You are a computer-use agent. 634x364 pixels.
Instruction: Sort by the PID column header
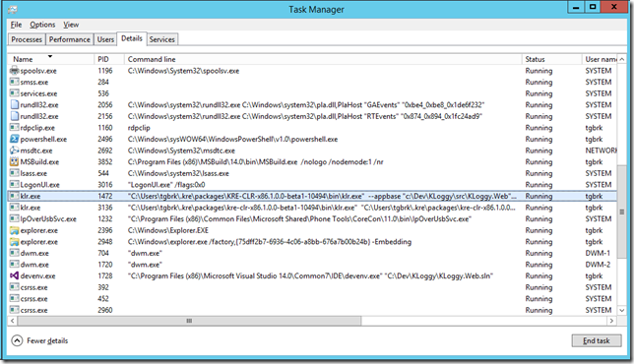[x=108, y=59]
